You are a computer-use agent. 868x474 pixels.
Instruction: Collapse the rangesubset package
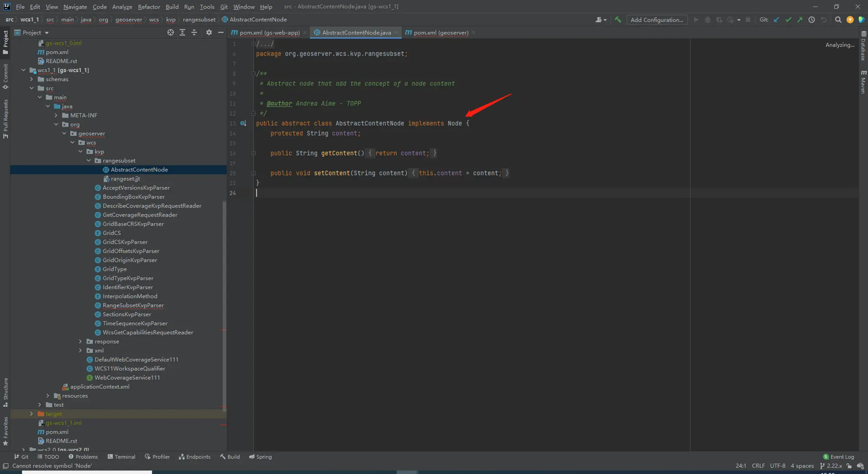(89, 161)
